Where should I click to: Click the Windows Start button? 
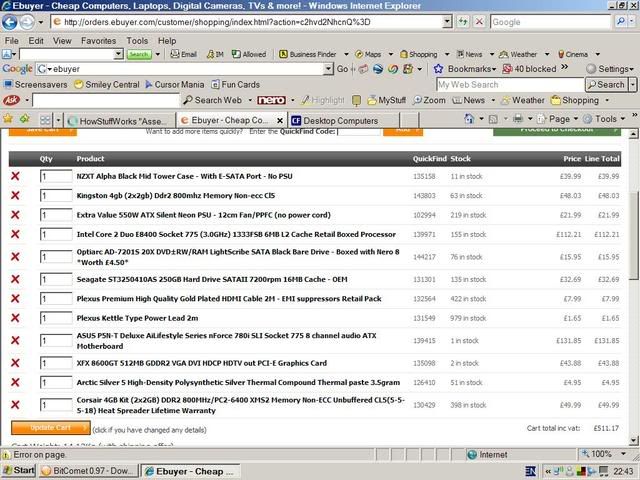coord(18,471)
